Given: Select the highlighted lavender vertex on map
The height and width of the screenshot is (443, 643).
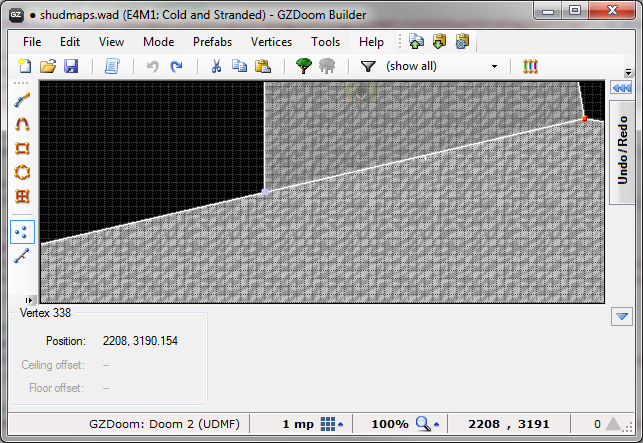Looking at the screenshot, I should [x=265, y=192].
